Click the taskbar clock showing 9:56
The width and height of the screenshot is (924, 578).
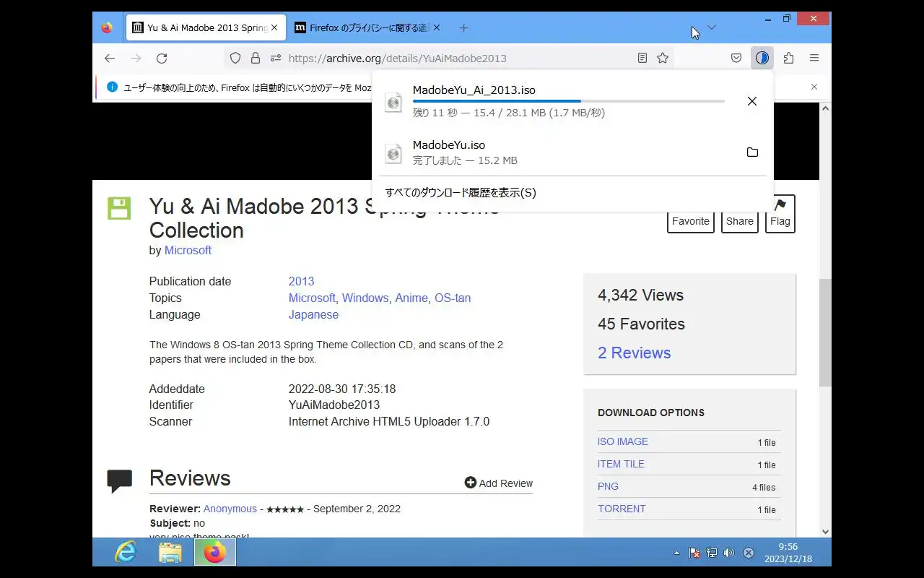788,553
